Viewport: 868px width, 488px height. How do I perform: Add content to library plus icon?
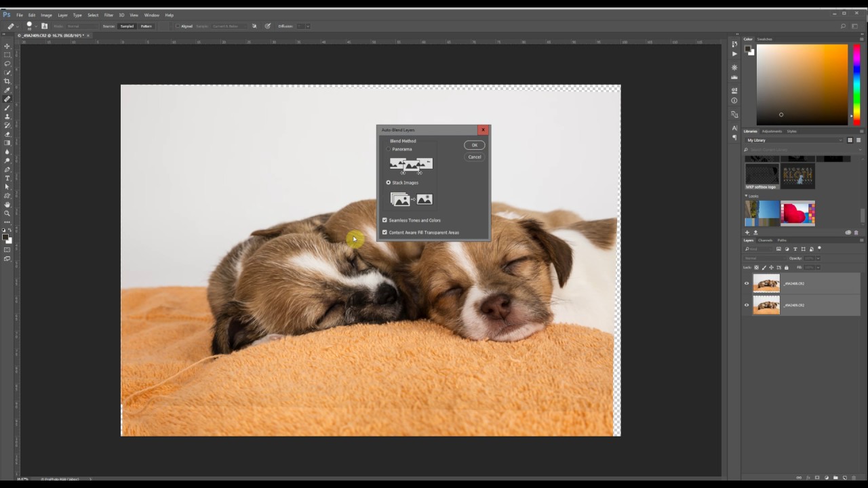coord(747,232)
